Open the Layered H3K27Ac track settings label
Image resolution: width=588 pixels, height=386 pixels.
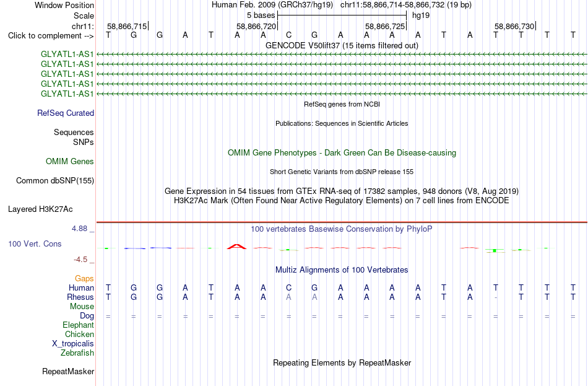[40, 209]
